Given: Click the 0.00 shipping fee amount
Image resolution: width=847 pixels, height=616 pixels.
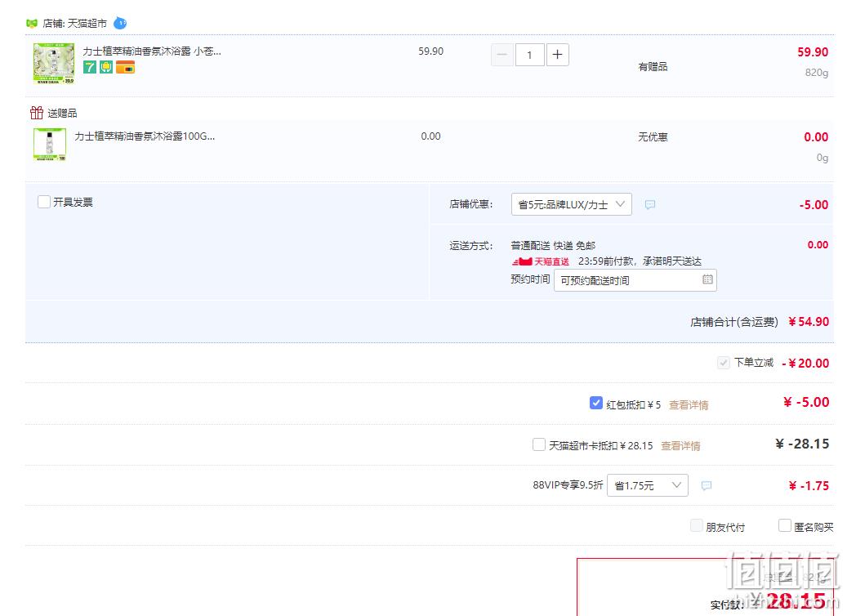Looking at the screenshot, I should coord(818,245).
